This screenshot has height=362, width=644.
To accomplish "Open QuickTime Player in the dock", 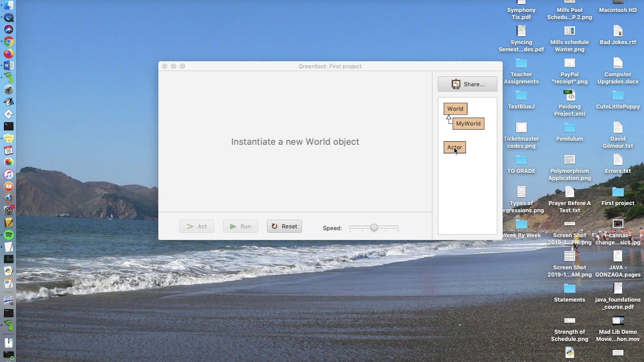I will point(9,18).
